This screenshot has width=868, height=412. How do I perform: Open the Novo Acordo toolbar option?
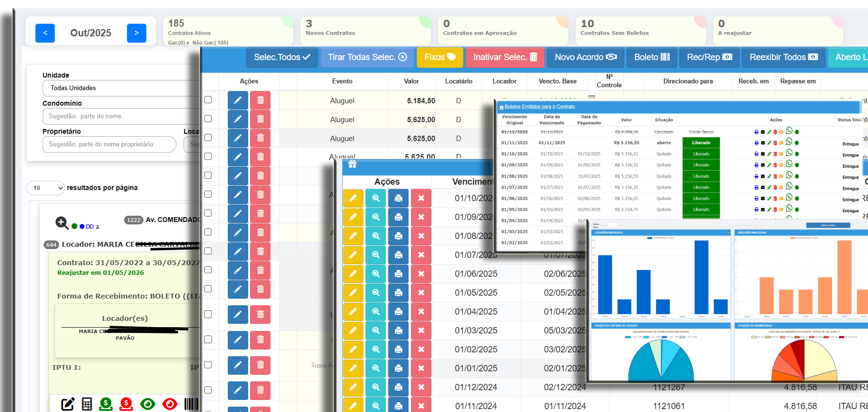(x=585, y=57)
